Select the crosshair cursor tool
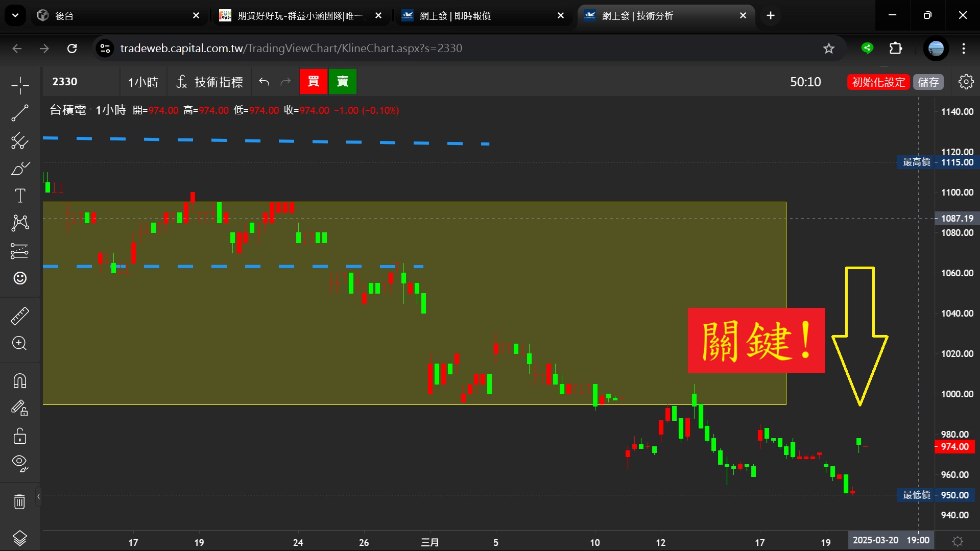The image size is (980, 551). pyautogui.click(x=20, y=86)
